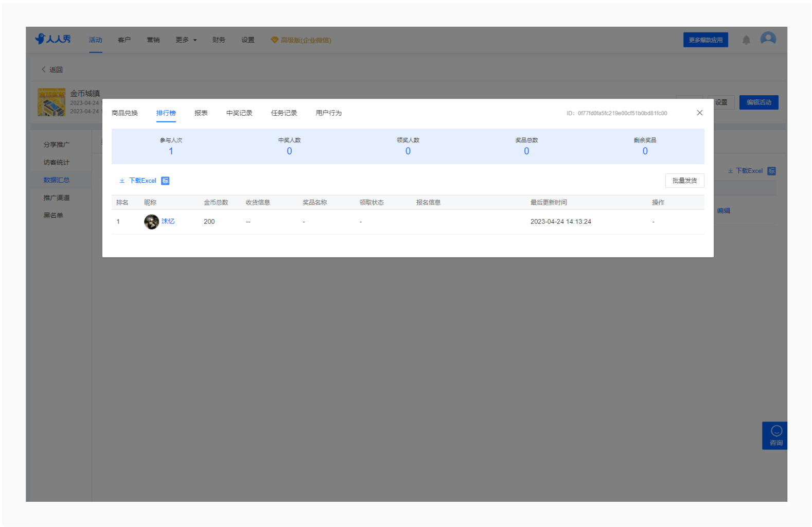The height and width of the screenshot is (527, 812).
Task: View the 用户行为 tab
Action: point(329,113)
